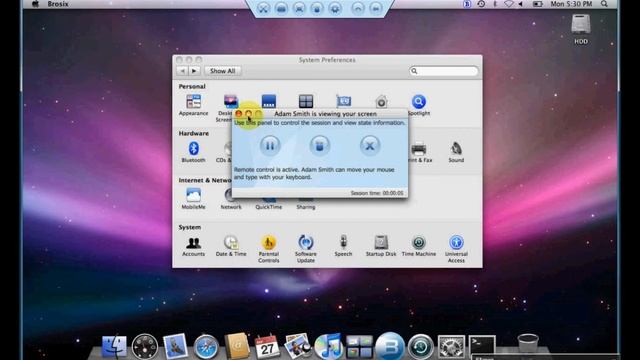Image resolution: width=640 pixels, height=360 pixels.
Task: Click the crossed-tools icon in top toolbar
Action: pyautogui.click(x=263, y=8)
